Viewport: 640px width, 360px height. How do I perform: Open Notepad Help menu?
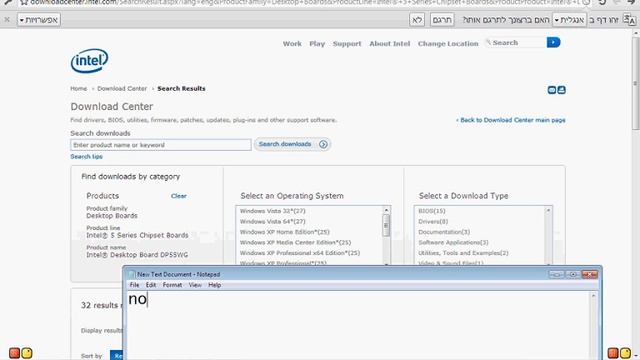click(x=214, y=285)
